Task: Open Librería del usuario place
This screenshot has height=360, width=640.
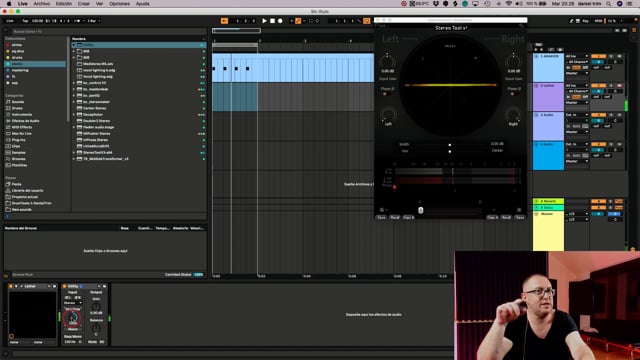Action: pos(27,191)
